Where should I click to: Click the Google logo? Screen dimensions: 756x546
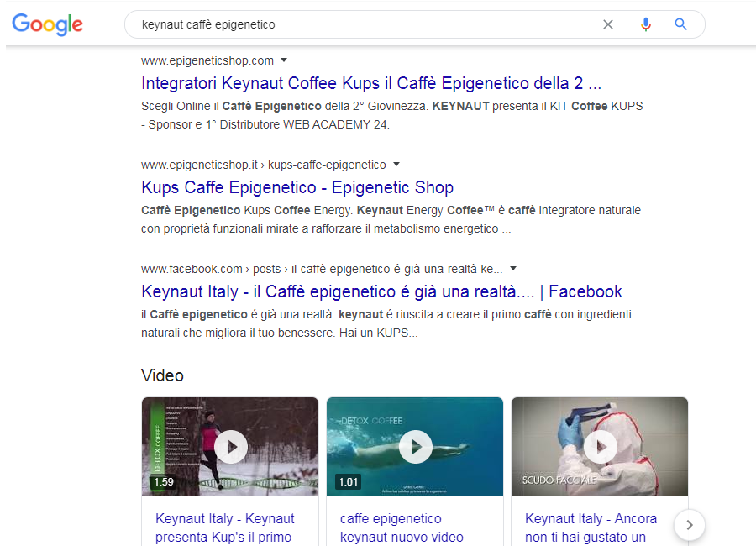47,24
